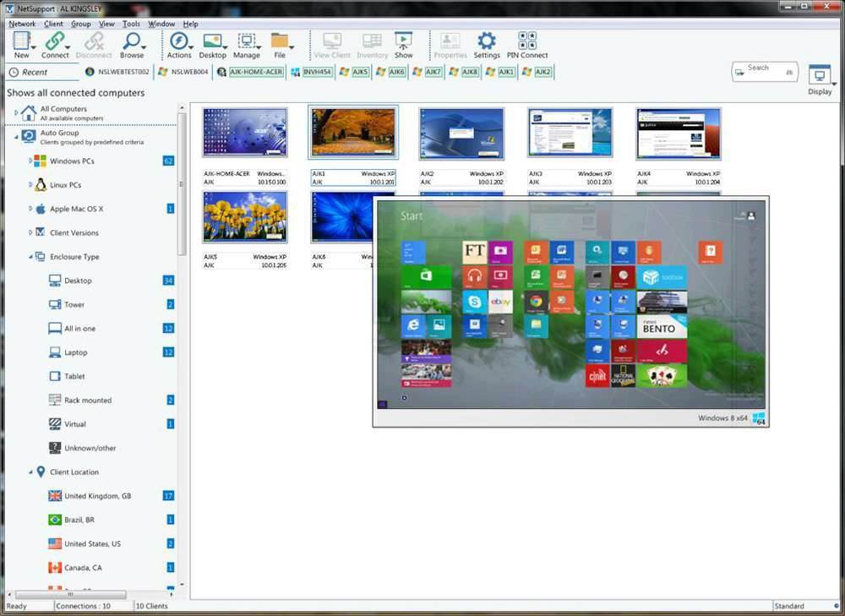The width and height of the screenshot is (845, 616).
Task: Select the Apple Mac OS X icon
Action: [x=41, y=209]
